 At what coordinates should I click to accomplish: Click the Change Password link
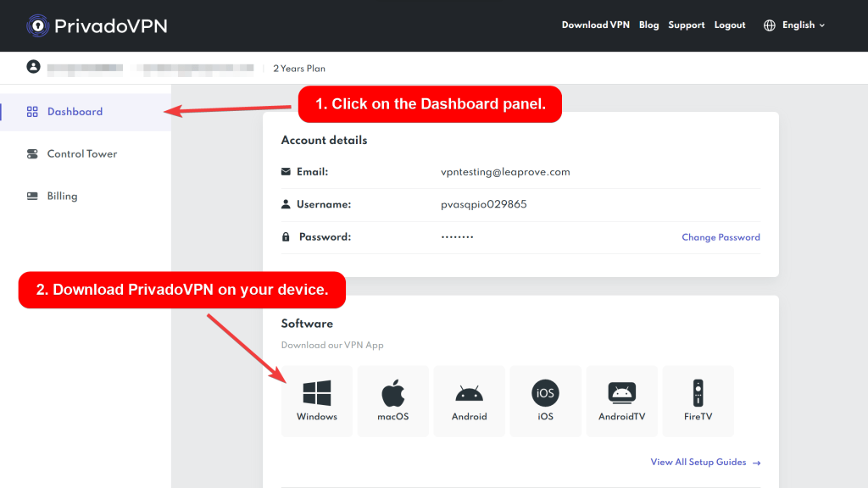pyautogui.click(x=721, y=237)
